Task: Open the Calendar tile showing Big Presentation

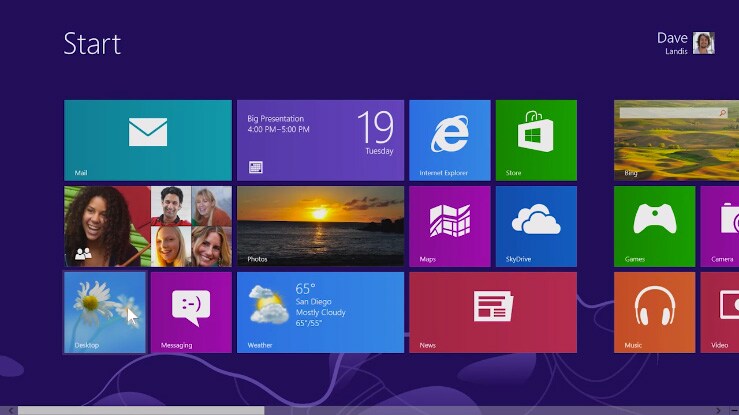Action: pyautogui.click(x=320, y=140)
